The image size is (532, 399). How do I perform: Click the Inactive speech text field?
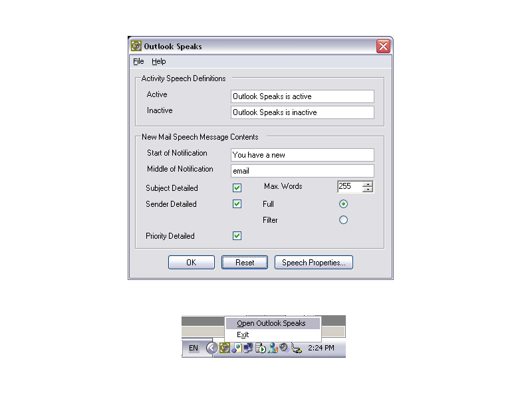coord(303,112)
